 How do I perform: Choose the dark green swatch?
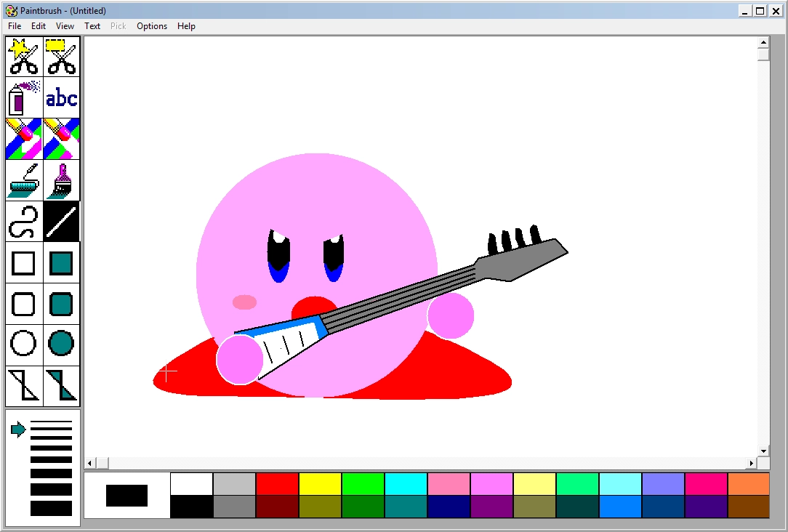click(x=363, y=507)
